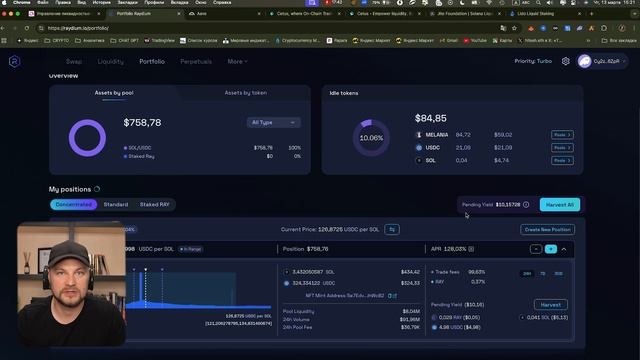
Task: Close the Portfolio Raydium browser tab
Action: coord(178,13)
